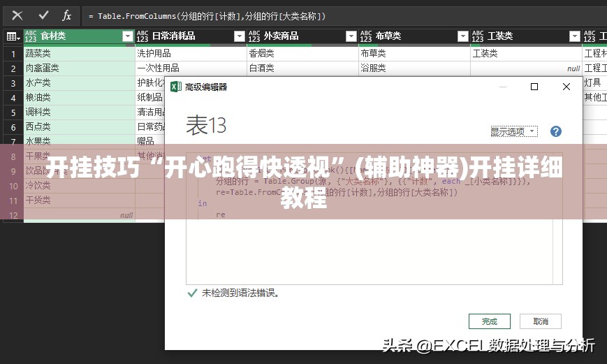This screenshot has height=364, width=607.
Task: Open filter dropdown for 工装类 column
Action: 575,36
